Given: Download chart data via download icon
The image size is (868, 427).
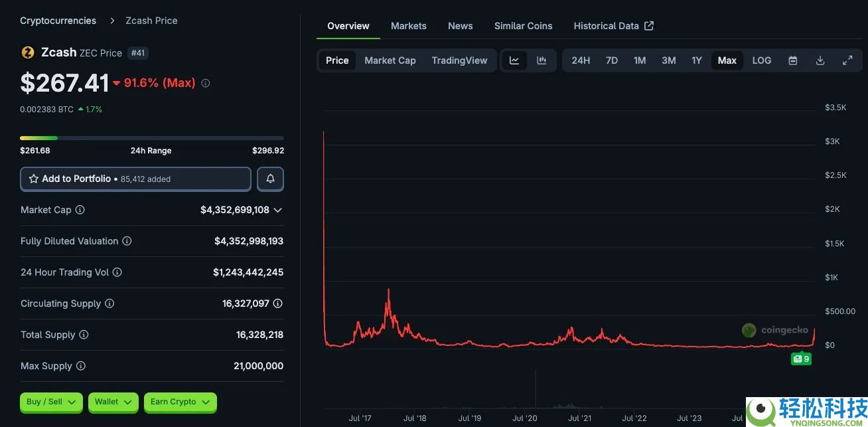Looking at the screenshot, I should pos(820,60).
